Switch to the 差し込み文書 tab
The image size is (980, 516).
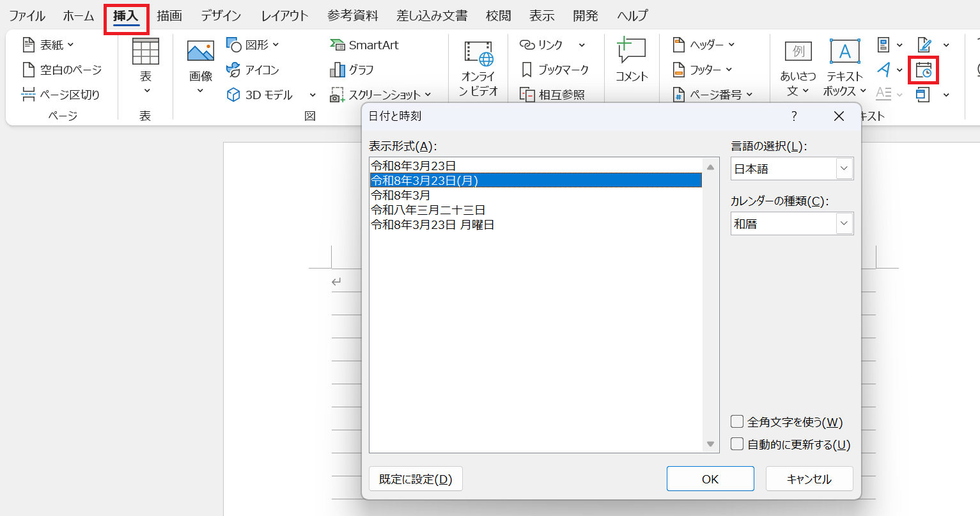[432, 16]
